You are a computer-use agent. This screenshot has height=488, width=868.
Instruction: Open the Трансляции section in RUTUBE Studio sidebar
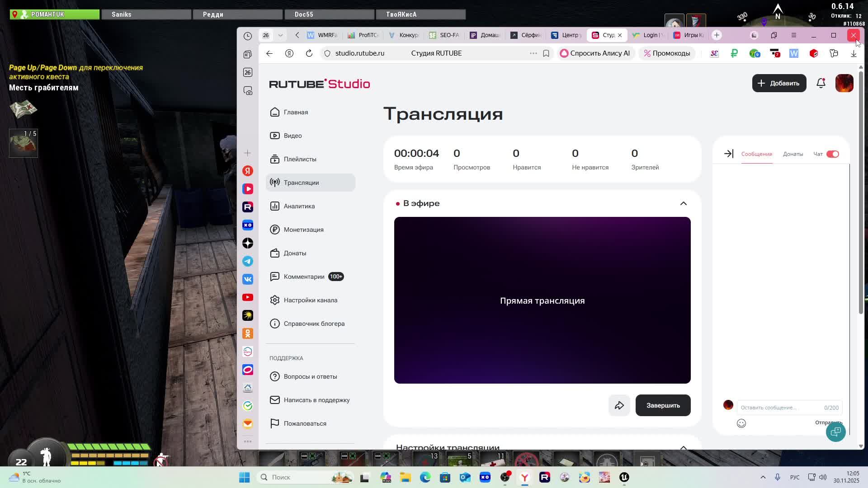(x=301, y=183)
